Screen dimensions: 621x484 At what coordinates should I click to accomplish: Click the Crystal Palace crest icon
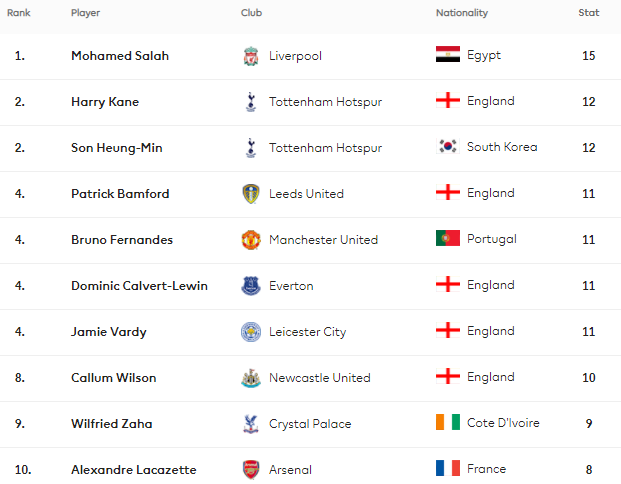coord(250,424)
